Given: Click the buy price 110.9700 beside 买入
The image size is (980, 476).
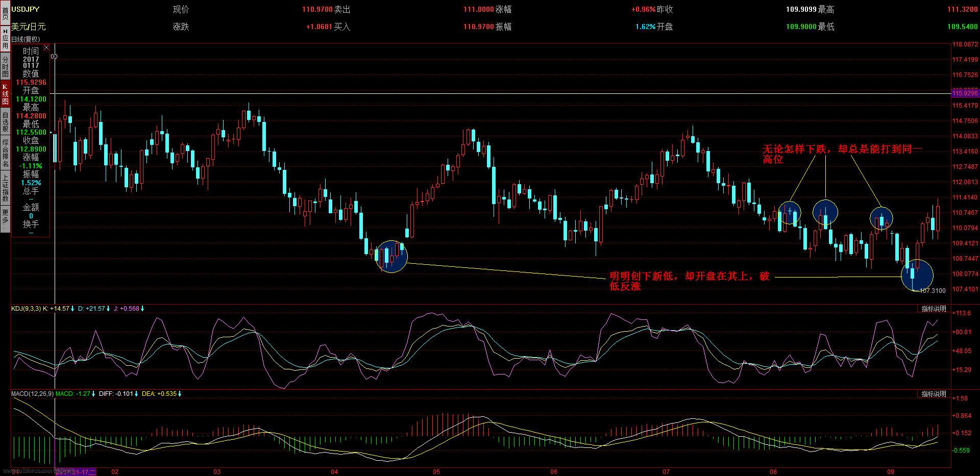Looking at the screenshot, I should [478, 27].
